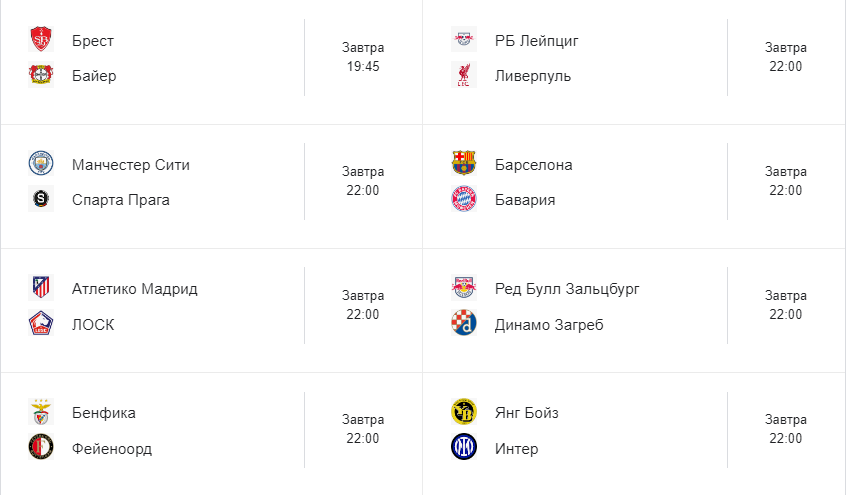Image resolution: width=846 pixels, height=495 pixels.
Task: Select the Feyenoord crest
Action: point(41,447)
